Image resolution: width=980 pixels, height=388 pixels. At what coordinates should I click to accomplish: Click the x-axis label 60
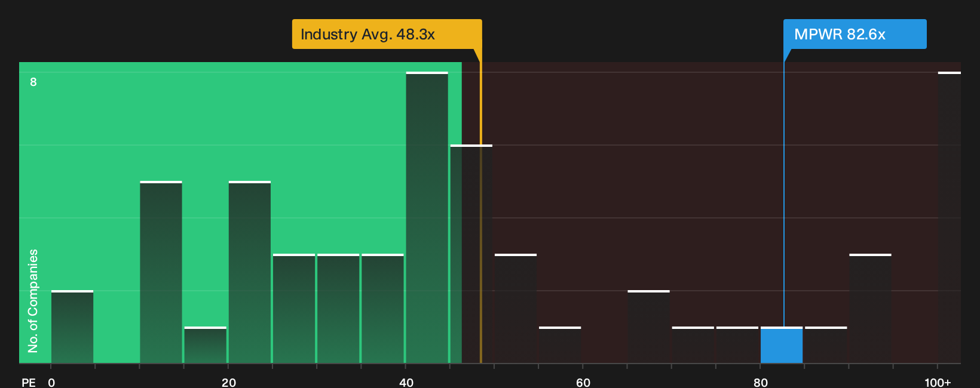click(583, 383)
